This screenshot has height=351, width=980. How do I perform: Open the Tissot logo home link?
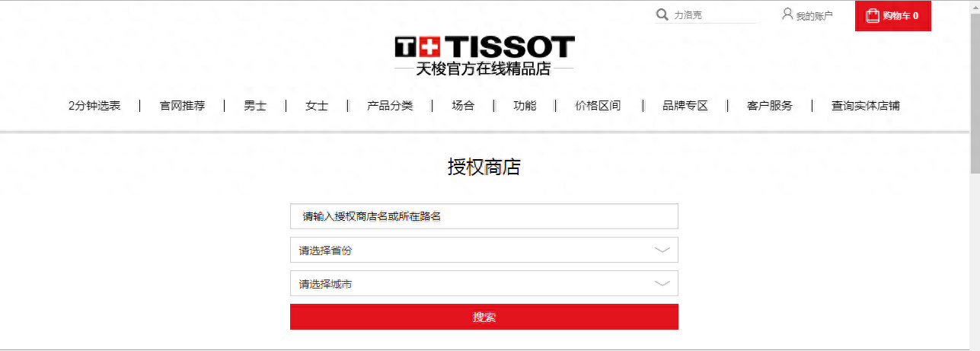coord(484,46)
